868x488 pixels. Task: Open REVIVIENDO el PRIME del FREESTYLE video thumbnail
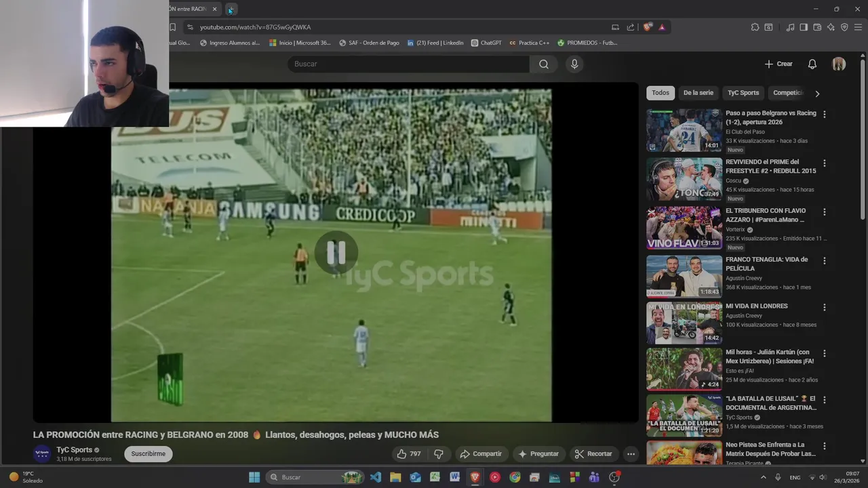coord(684,179)
